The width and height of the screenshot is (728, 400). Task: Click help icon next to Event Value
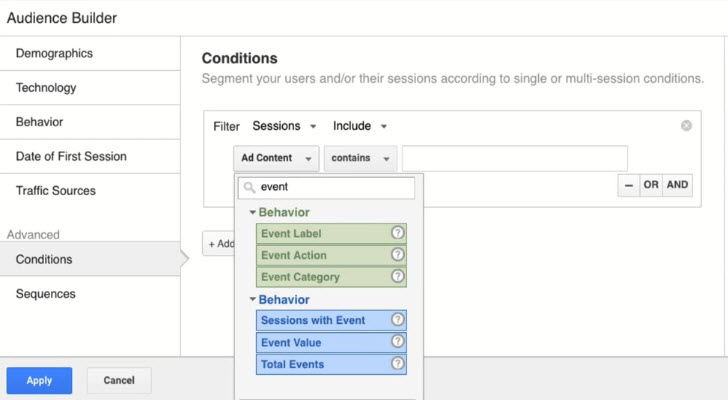pos(397,343)
